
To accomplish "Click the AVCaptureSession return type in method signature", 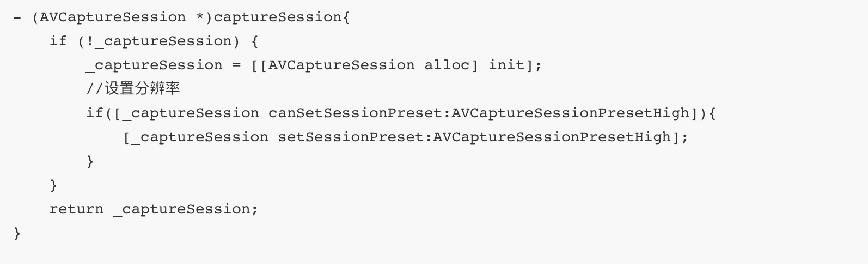I will 113,17.
